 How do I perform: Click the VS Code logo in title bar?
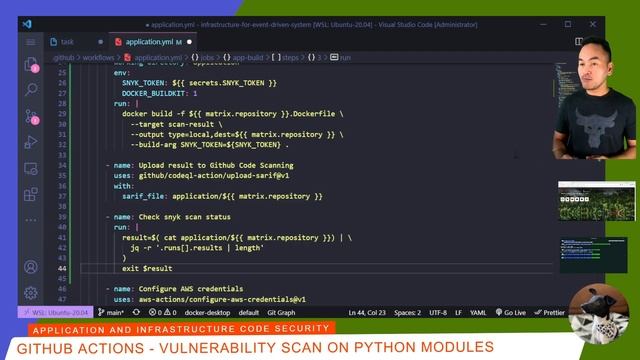coord(27,24)
